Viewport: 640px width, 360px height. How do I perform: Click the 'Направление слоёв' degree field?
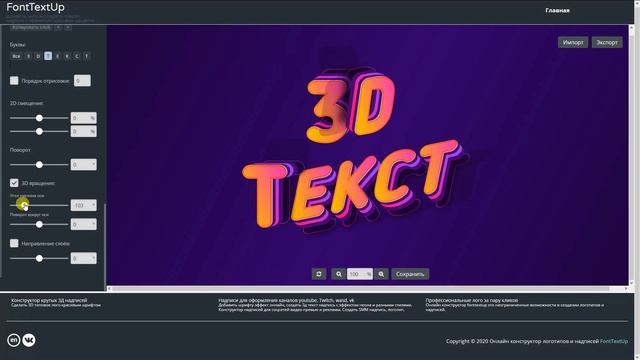click(x=84, y=258)
